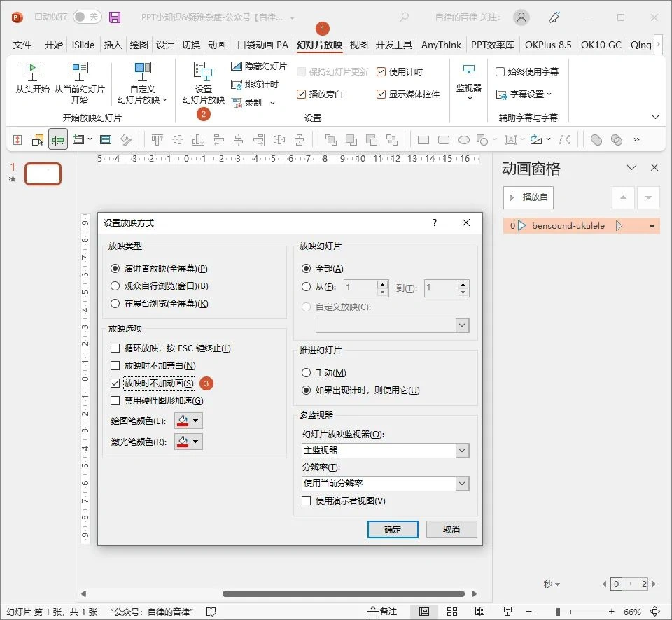Switch to the 视图 ribbon tab
The image size is (672, 620).
tap(358, 44)
